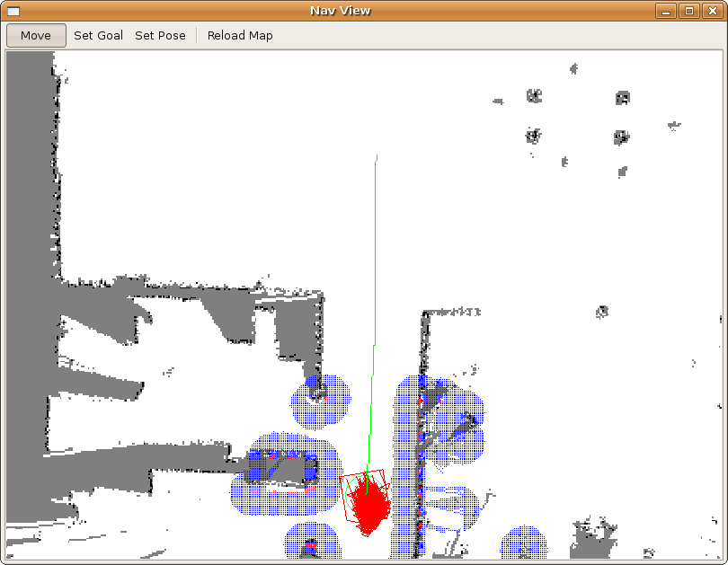Click the blue obstacle circle at bottom right

pyautogui.click(x=524, y=545)
